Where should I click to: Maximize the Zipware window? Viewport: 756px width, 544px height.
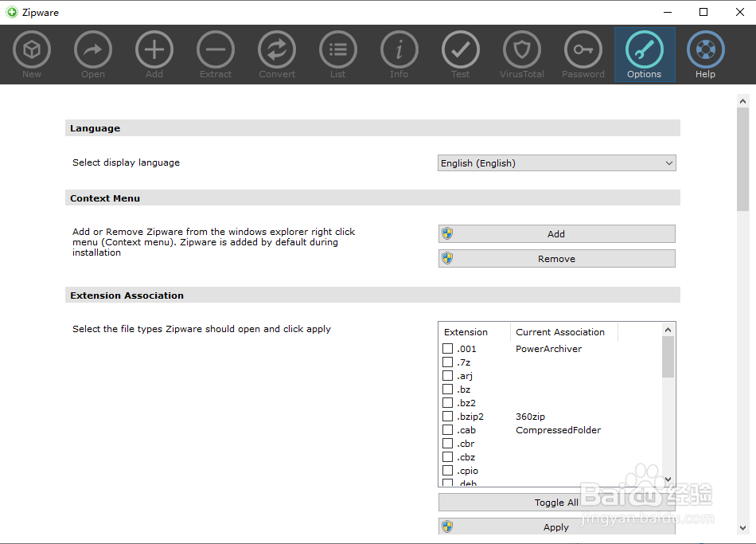pyautogui.click(x=703, y=12)
